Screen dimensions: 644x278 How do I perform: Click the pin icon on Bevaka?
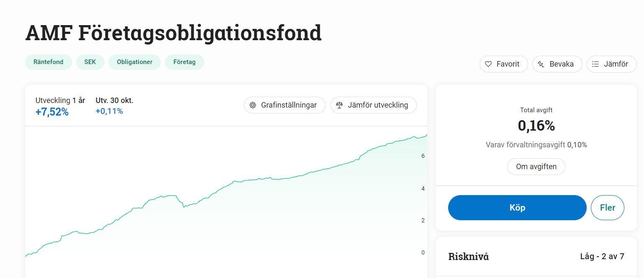coord(541,64)
